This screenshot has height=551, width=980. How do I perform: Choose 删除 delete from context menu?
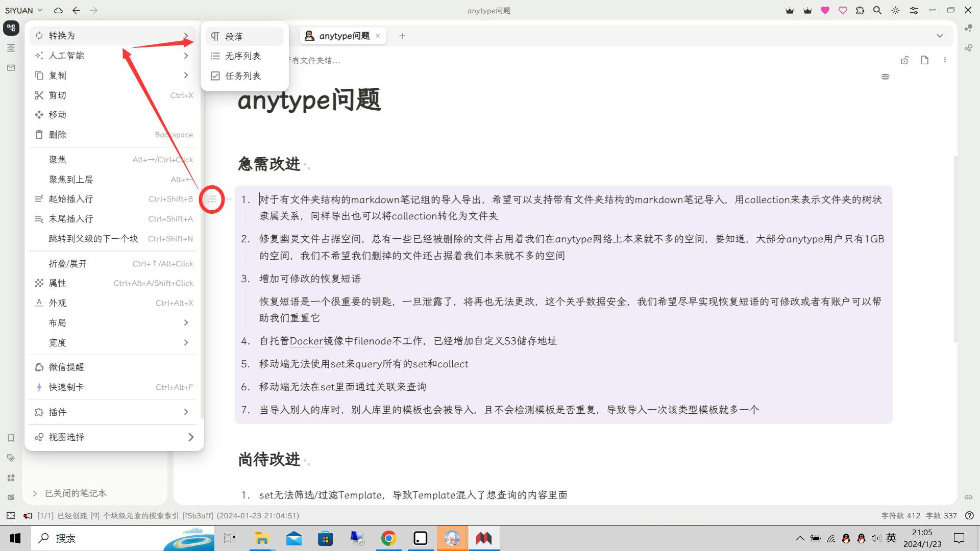(58, 135)
